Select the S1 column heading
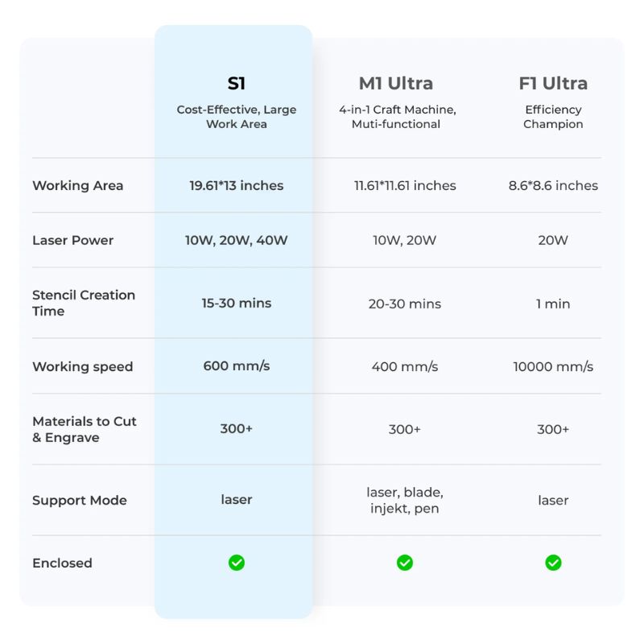This screenshot has height=644, width=644. pyautogui.click(x=237, y=83)
